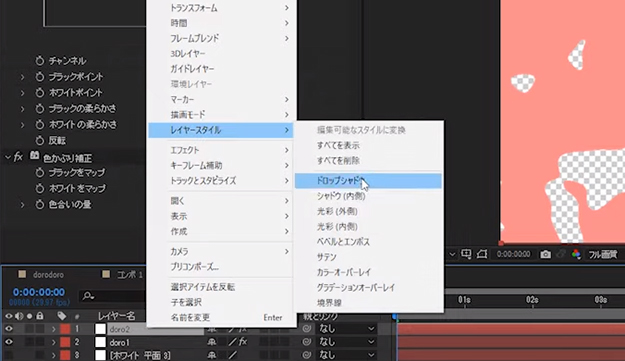
Task: Click the parent pick whip for doro1
Action: (x=307, y=342)
